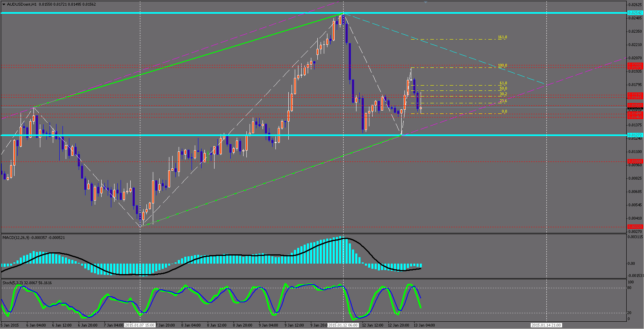Click the red 0.81460 price label
The image size is (644, 329).
tap(635, 117)
